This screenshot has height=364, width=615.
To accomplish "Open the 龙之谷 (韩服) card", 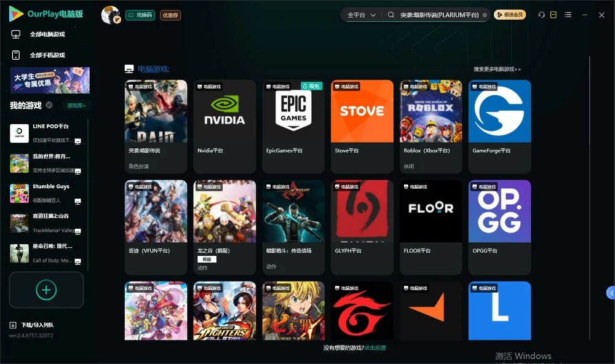I will [224, 227].
